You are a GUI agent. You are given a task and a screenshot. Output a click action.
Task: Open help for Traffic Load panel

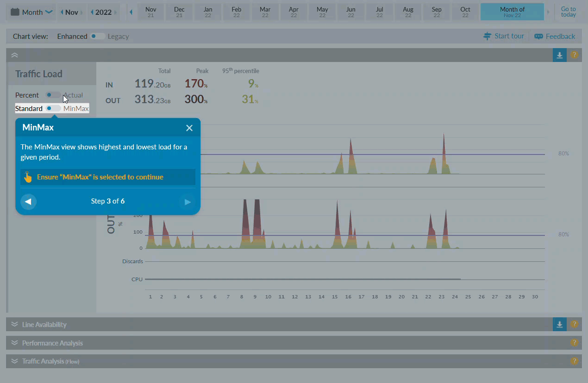point(574,55)
